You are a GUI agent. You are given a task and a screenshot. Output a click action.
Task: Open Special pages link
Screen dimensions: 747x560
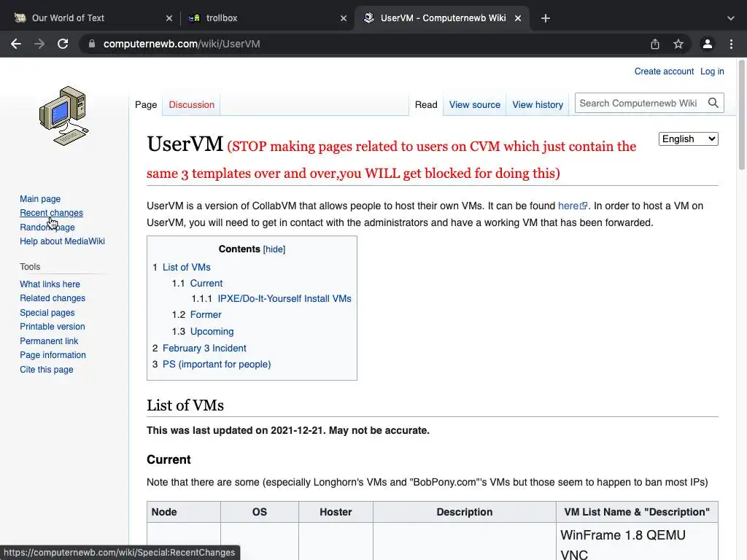coord(47,313)
